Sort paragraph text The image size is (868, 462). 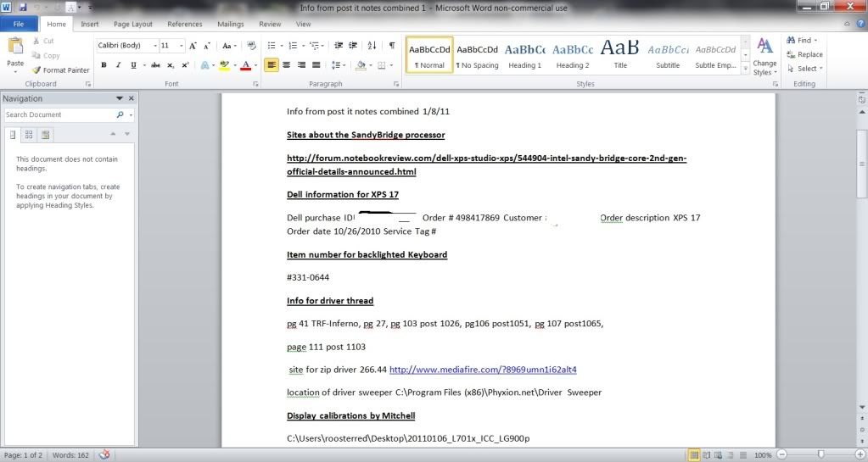[372, 46]
